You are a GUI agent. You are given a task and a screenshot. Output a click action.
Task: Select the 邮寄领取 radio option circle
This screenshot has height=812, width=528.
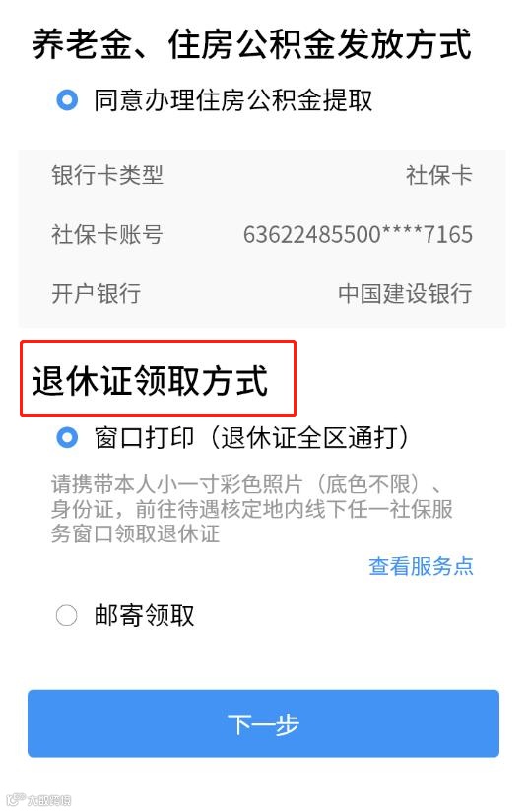tap(66, 615)
